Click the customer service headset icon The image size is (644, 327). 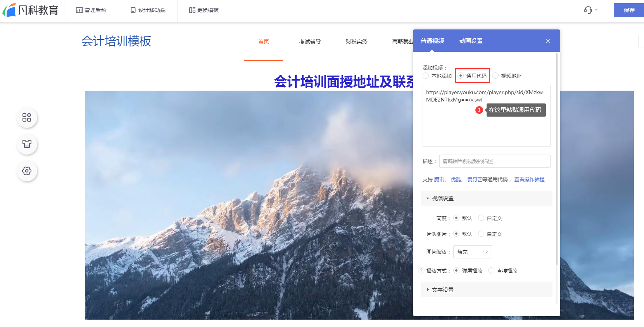point(588,10)
